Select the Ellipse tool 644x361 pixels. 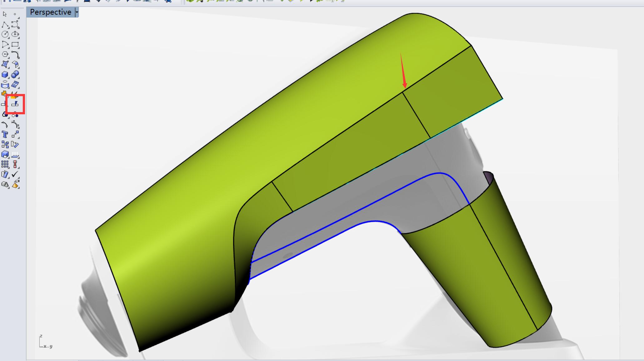coord(15,34)
